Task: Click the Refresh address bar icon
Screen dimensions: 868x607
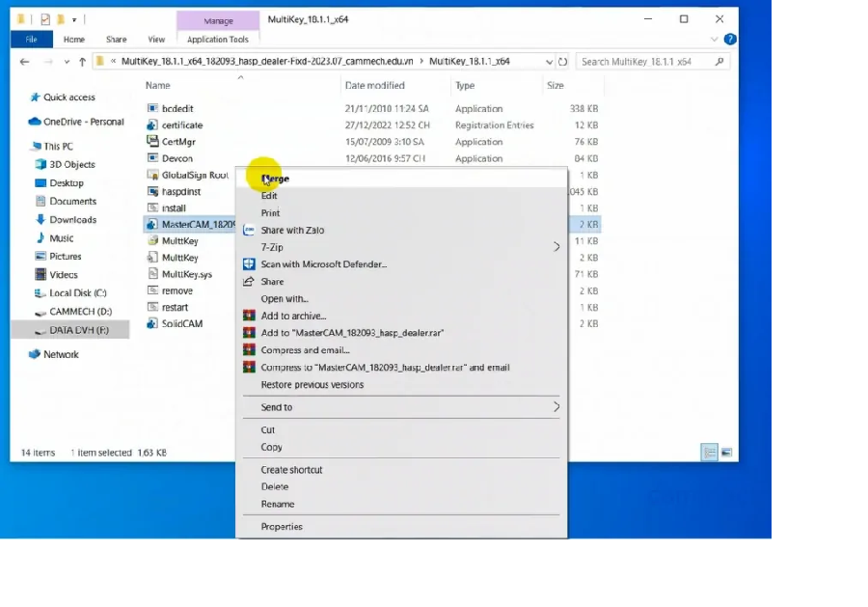Action: pos(564,62)
